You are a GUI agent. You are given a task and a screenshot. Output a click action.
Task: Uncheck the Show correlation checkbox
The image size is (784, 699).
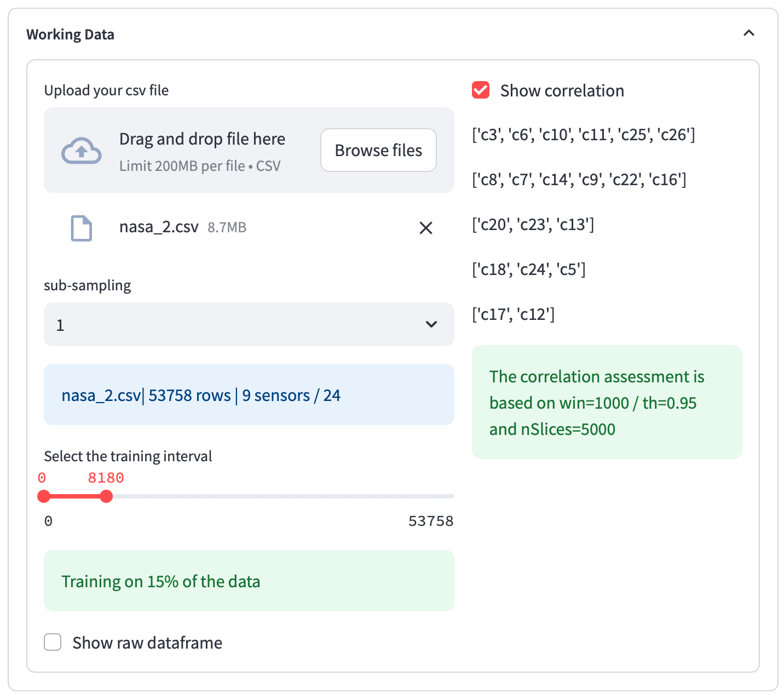[481, 90]
